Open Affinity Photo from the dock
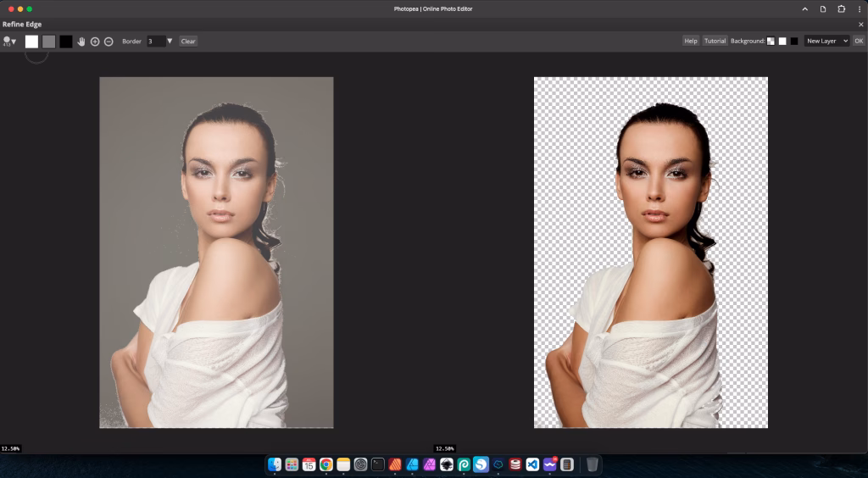 (430, 464)
